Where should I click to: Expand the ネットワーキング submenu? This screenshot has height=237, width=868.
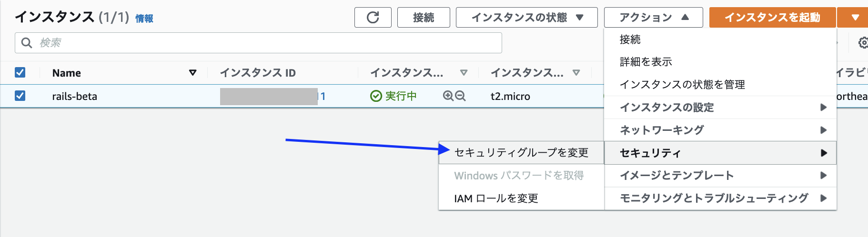720,130
